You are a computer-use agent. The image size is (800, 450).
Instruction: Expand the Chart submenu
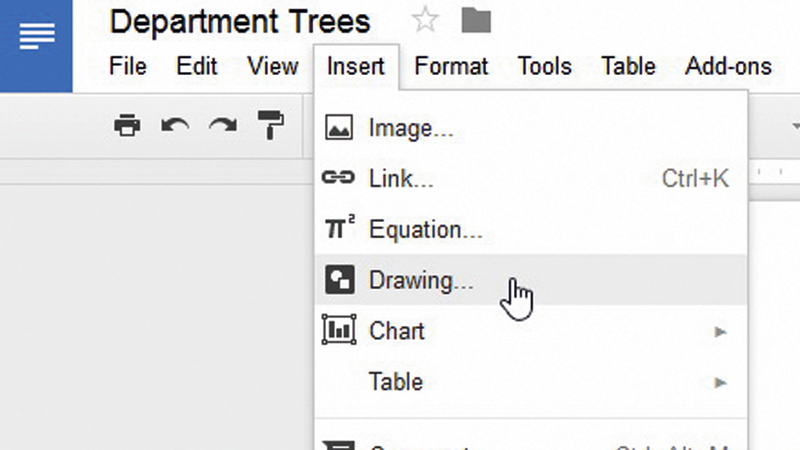coord(396,331)
